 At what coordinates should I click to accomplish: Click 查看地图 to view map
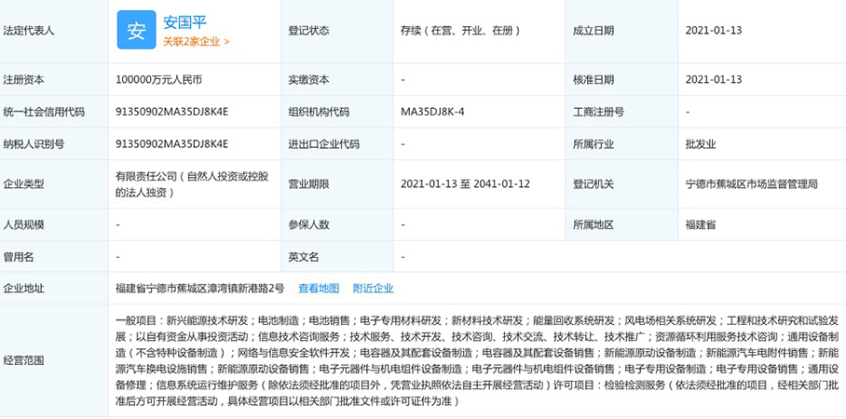point(319,289)
